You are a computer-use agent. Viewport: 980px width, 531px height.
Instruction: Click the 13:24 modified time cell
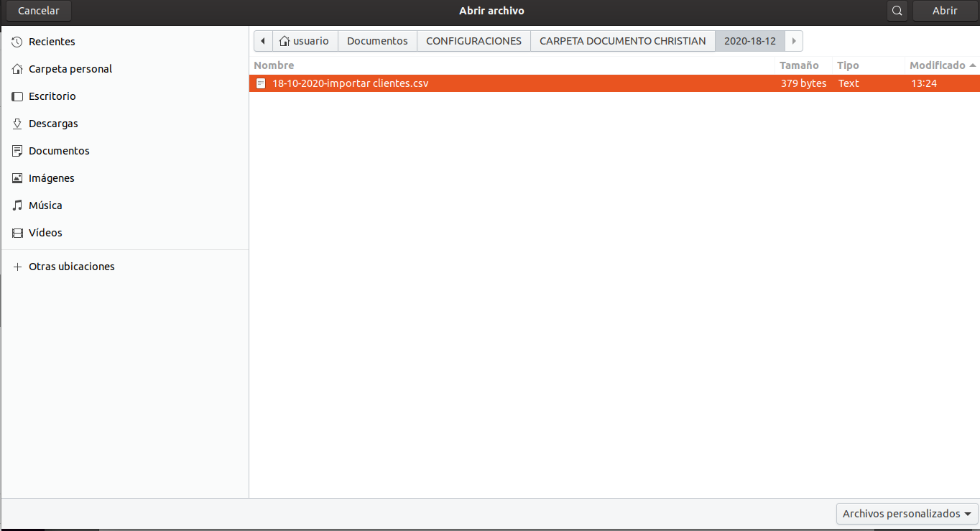924,83
